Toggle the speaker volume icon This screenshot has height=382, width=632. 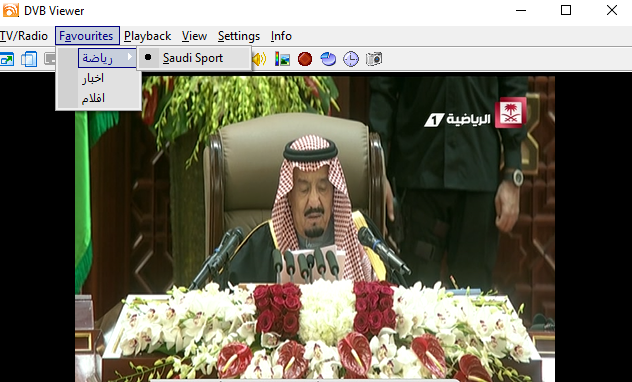tap(260, 59)
